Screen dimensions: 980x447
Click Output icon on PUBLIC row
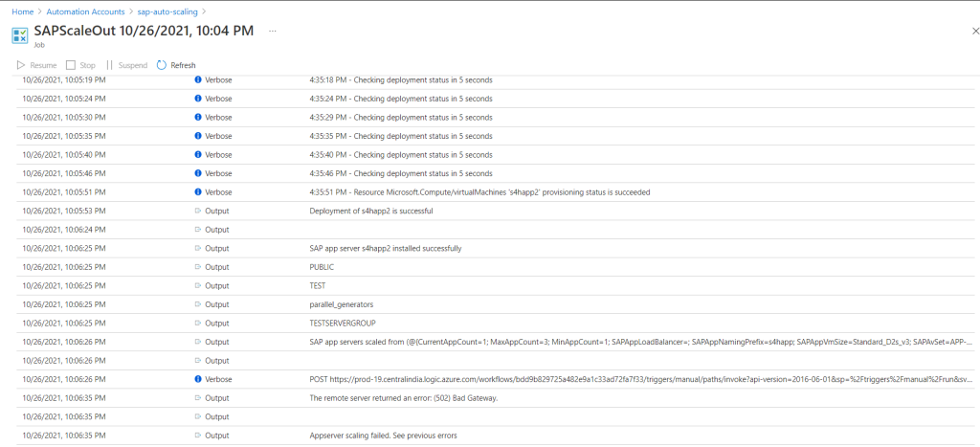coord(198,267)
